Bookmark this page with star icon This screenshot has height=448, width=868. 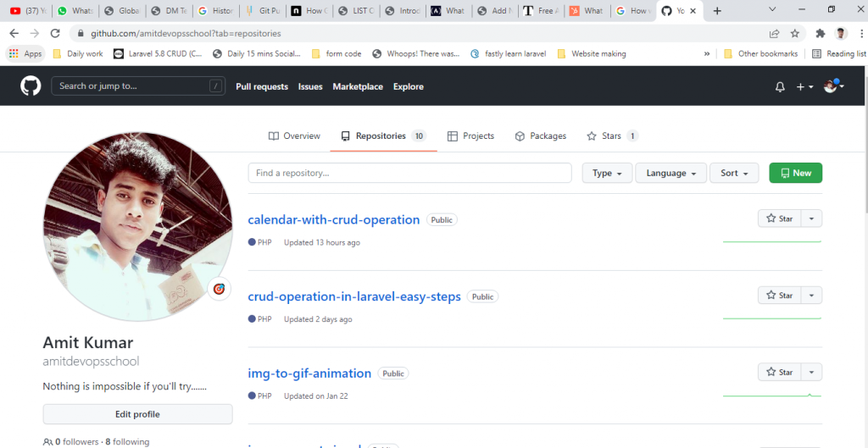click(795, 34)
